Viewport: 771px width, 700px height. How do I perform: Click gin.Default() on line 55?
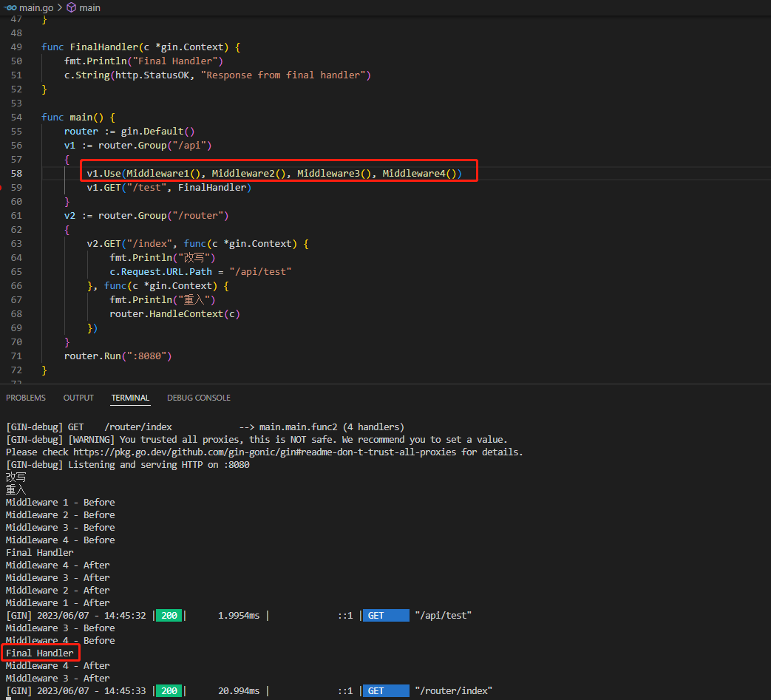tap(158, 132)
